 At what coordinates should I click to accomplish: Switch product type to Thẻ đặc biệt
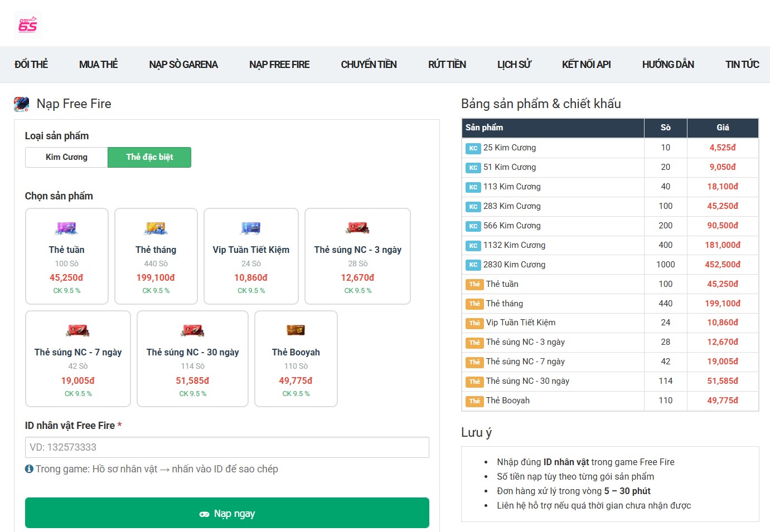pos(149,157)
